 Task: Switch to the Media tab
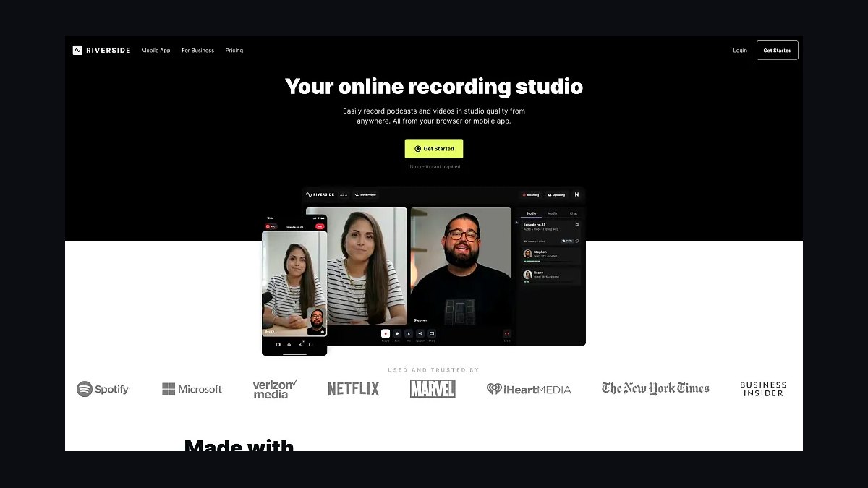pyautogui.click(x=552, y=213)
